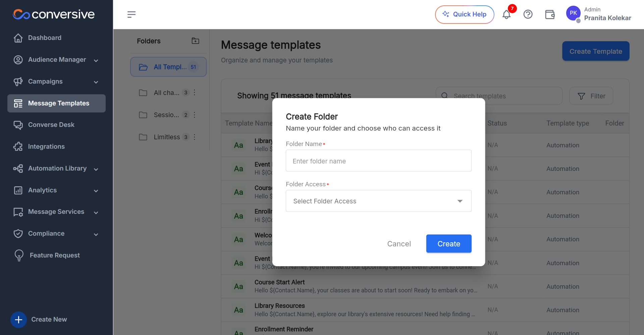Toggle the hamburger sidebar menu icon
The height and width of the screenshot is (335, 644).
[131, 14]
